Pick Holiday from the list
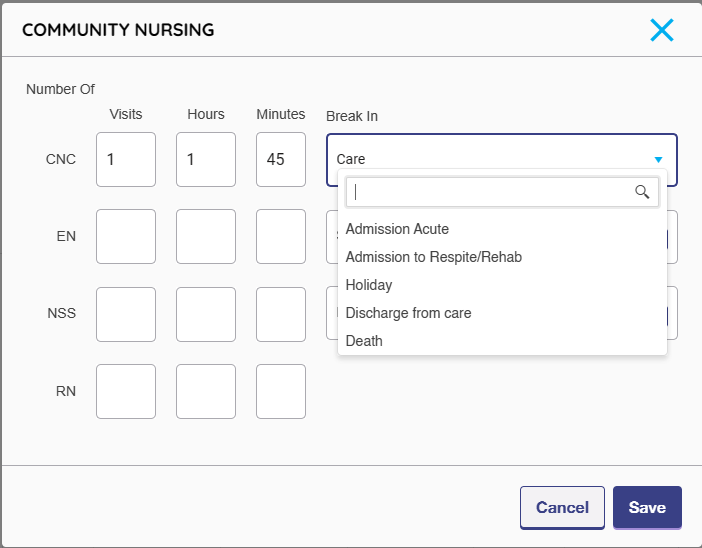 point(369,285)
